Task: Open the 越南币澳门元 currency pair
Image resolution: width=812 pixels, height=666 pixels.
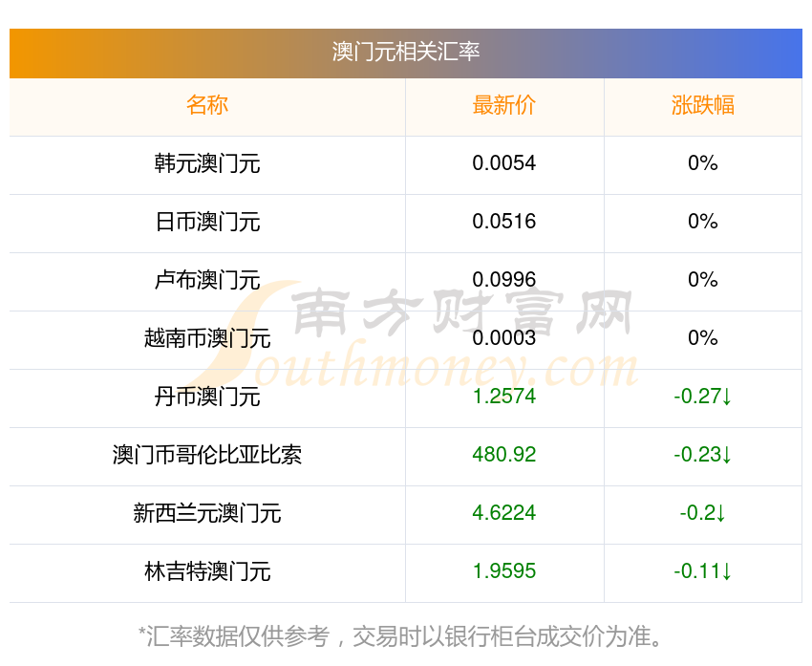Action: coord(207,338)
